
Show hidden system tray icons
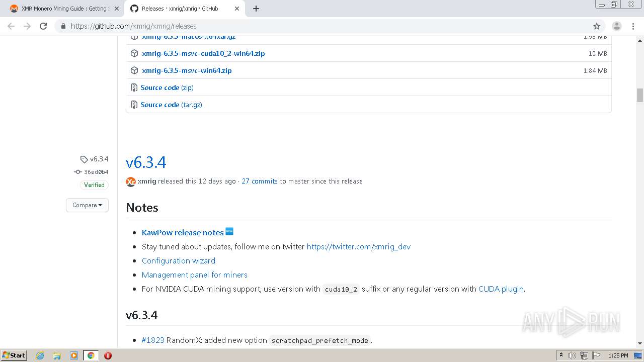561,355
